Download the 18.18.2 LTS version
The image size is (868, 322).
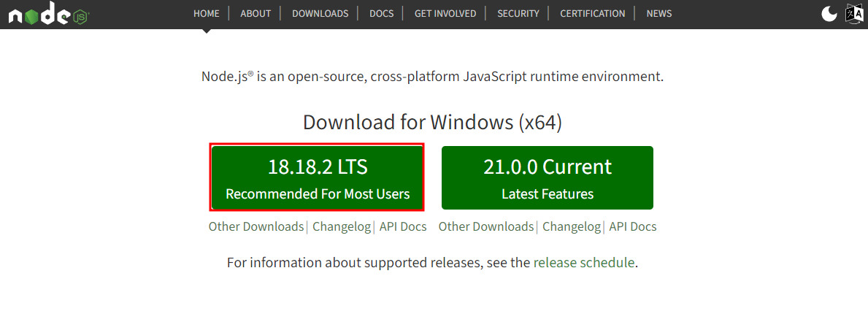[x=318, y=177]
